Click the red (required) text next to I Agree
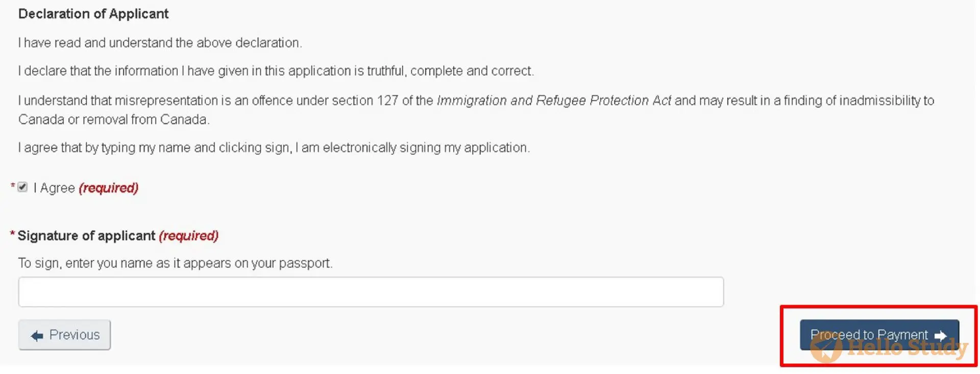 point(109,188)
